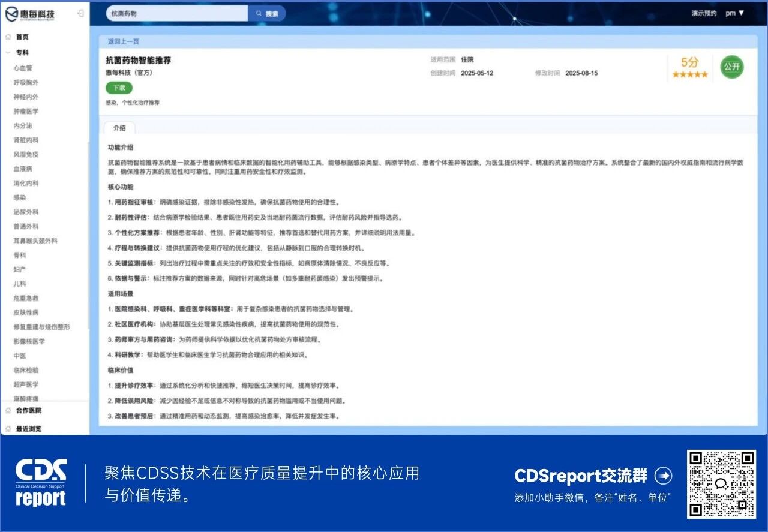768x532 pixels.
Task: Collapse the 专科 category chevron
Action: pyautogui.click(x=8, y=53)
